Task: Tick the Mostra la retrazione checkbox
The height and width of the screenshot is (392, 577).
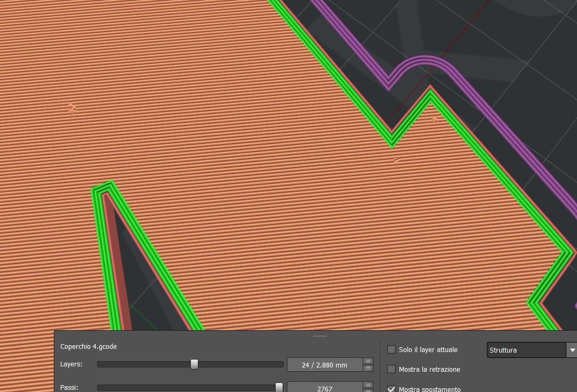Action: click(x=391, y=369)
